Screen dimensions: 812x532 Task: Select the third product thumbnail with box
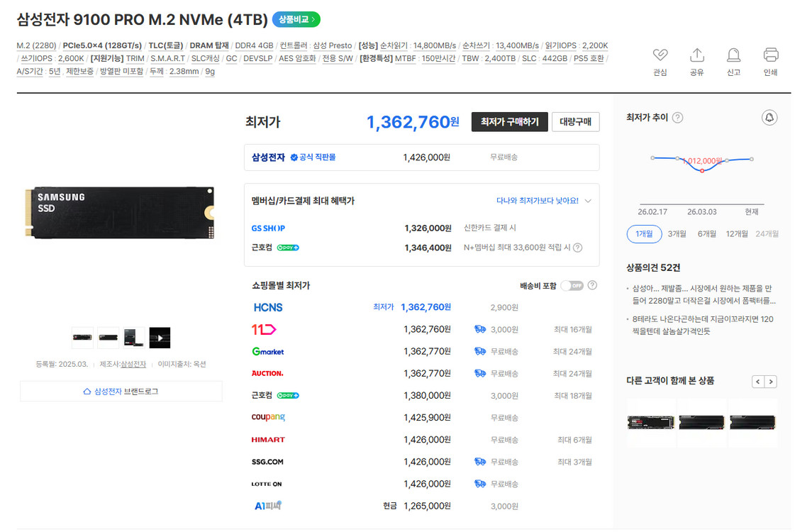click(x=134, y=338)
